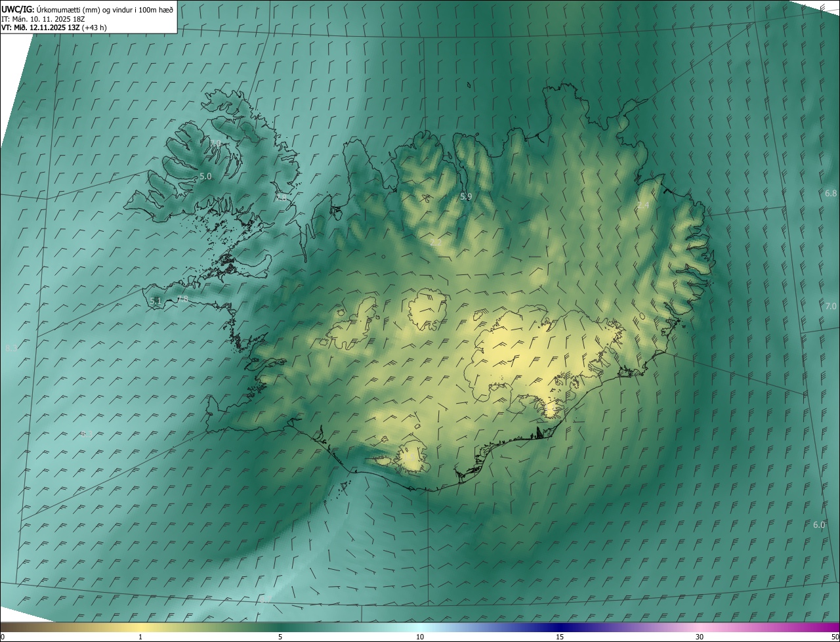Viewport: 840px width, 642px height.
Task: Click the 5.0 value in the Westfjords
Action: coord(205,177)
